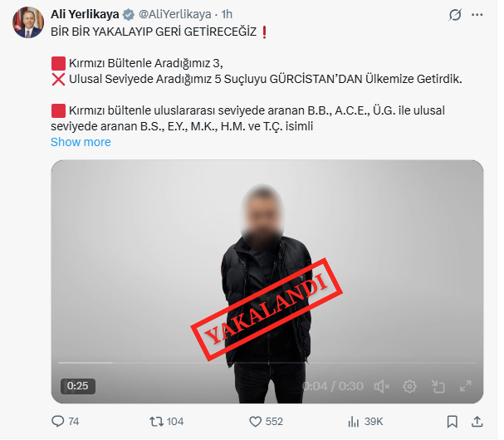Click the 1h post timestamp
This screenshot has height=440, width=504.
click(x=227, y=14)
